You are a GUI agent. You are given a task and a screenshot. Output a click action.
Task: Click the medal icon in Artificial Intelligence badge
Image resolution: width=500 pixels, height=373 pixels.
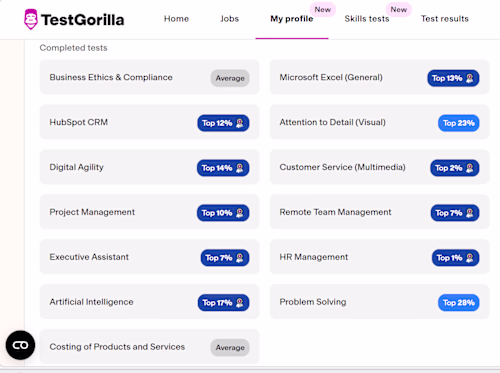240,303
